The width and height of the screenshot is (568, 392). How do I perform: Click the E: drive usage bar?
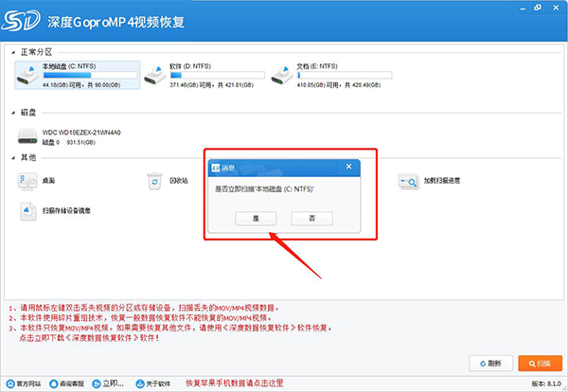[x=345, y=76]
